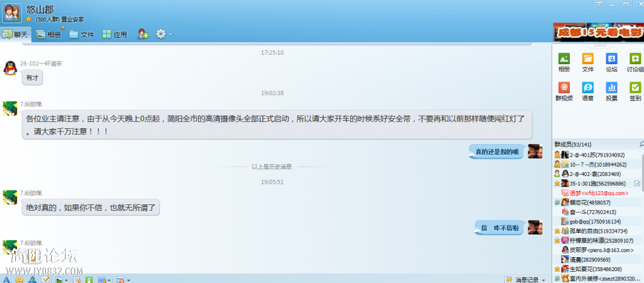
Task: Select member 皮耶罗<piero.li@163.com>
Action: (x=597, y=250)
